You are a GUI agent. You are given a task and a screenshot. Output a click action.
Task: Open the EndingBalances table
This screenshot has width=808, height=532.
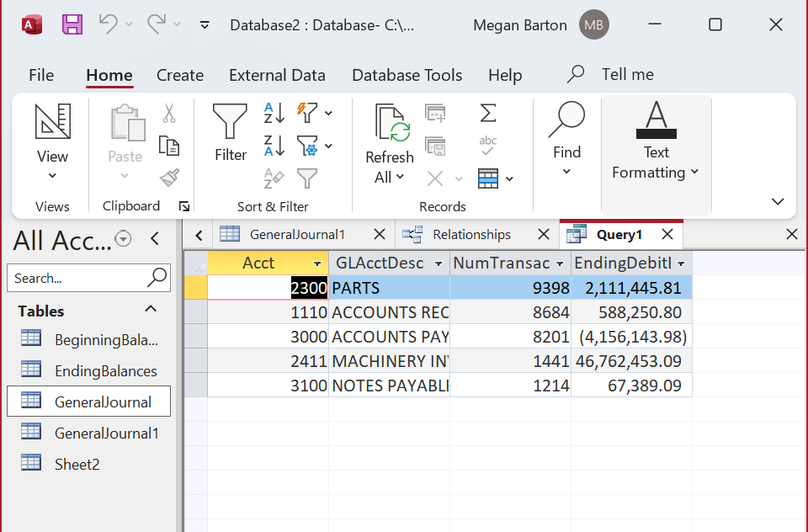(x=105, y=371)
